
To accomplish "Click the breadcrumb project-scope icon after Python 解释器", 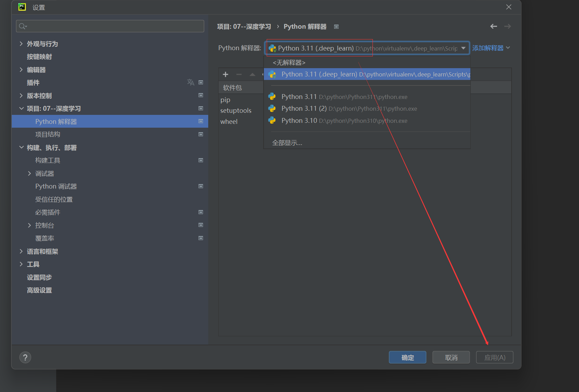I will point(336,27).
